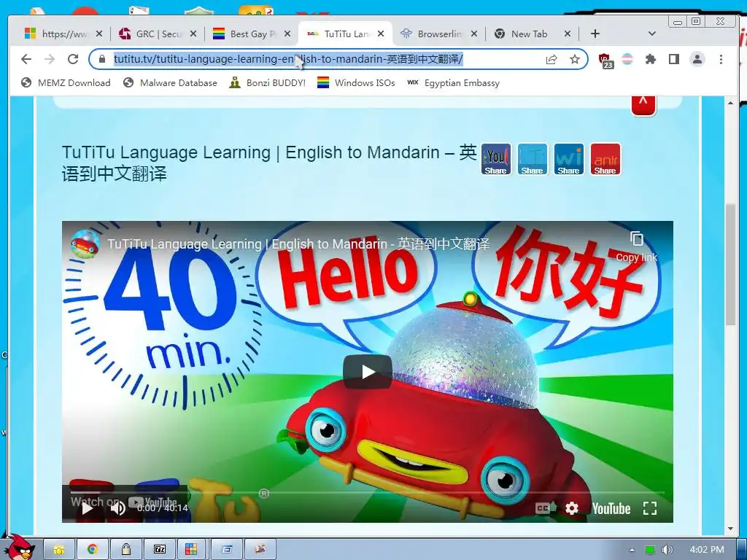Open Malware Database bookmark

click(169, 83)
